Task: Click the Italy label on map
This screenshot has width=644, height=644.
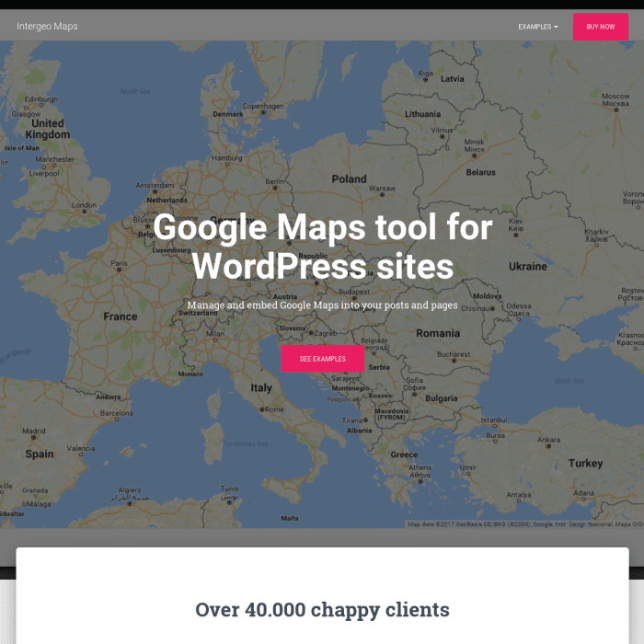Action: [x=261, y=387]
